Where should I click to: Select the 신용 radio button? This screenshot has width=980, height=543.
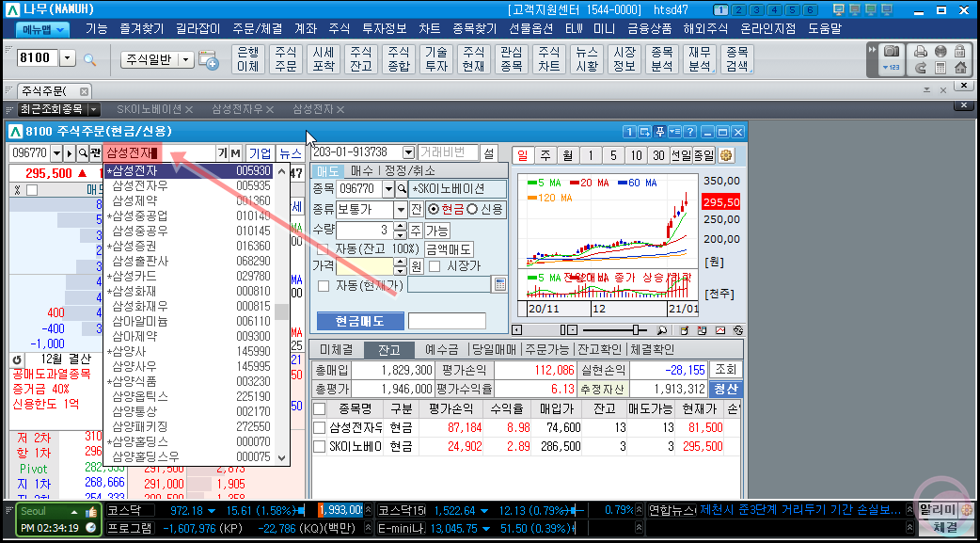click(x=472, y=210)
